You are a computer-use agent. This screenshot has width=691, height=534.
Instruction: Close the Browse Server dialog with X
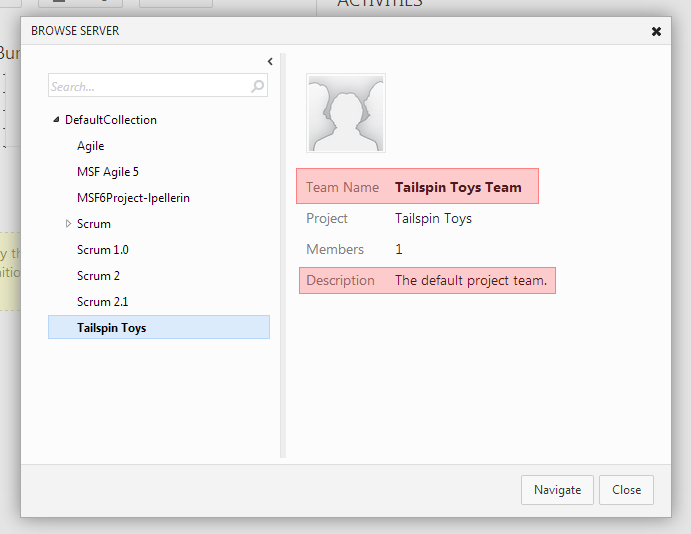pyautogui.click(x=656, y=31)
